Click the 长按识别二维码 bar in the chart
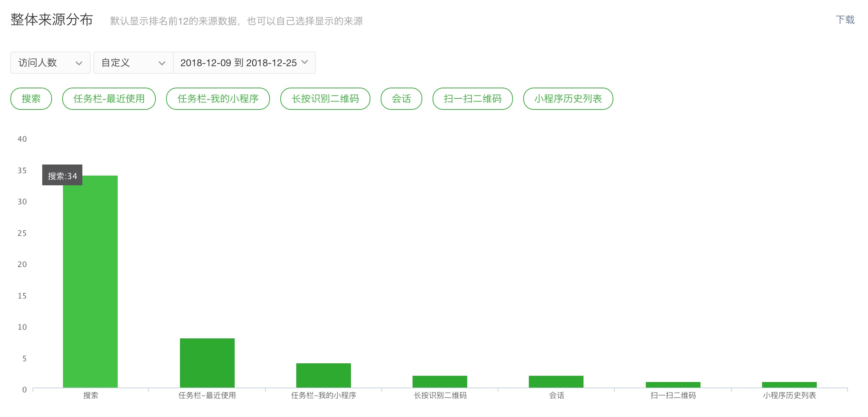868x417 pixels. pos(440,382)
